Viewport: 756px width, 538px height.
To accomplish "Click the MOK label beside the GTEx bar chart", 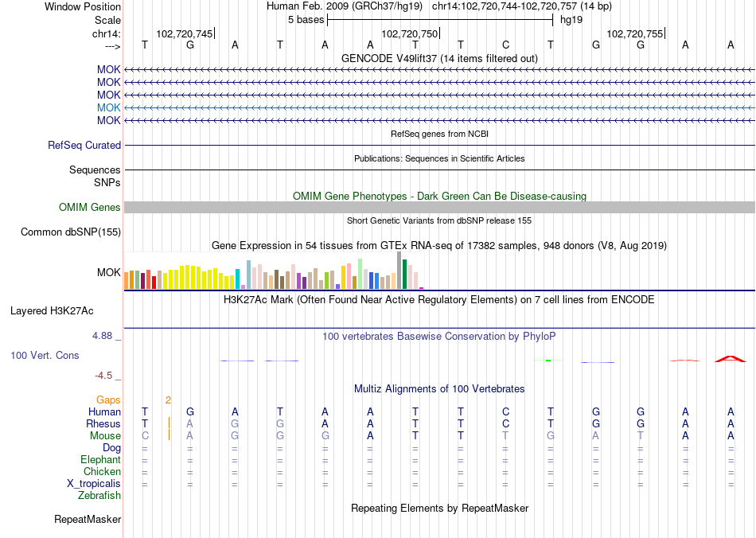I will coord(108,272).
